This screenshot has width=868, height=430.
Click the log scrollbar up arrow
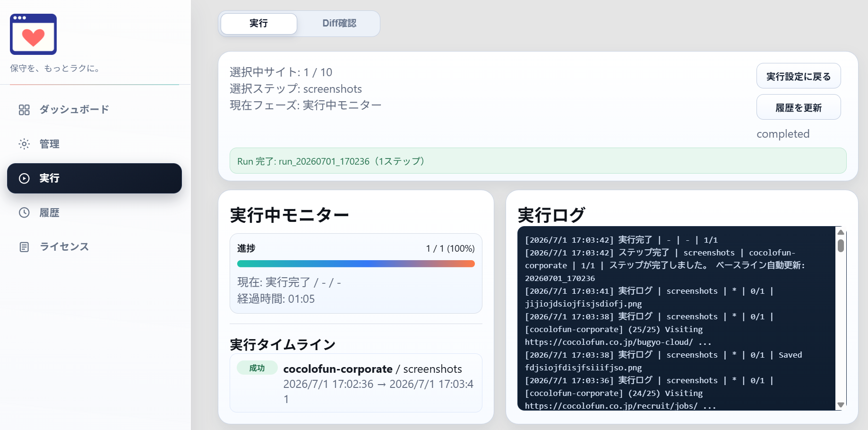tap(841, 232)
